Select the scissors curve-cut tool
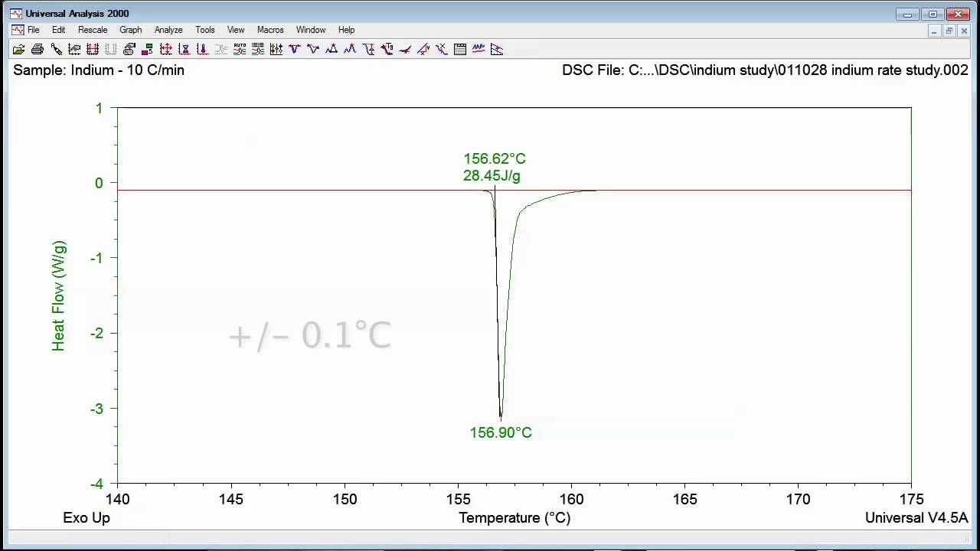This screenshot has height=551, width=980. tap(442, 49)
